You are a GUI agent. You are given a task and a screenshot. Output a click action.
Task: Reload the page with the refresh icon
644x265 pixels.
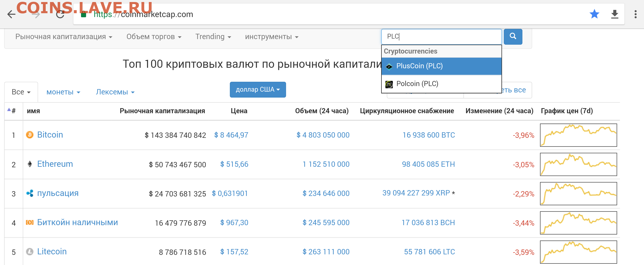60,14
